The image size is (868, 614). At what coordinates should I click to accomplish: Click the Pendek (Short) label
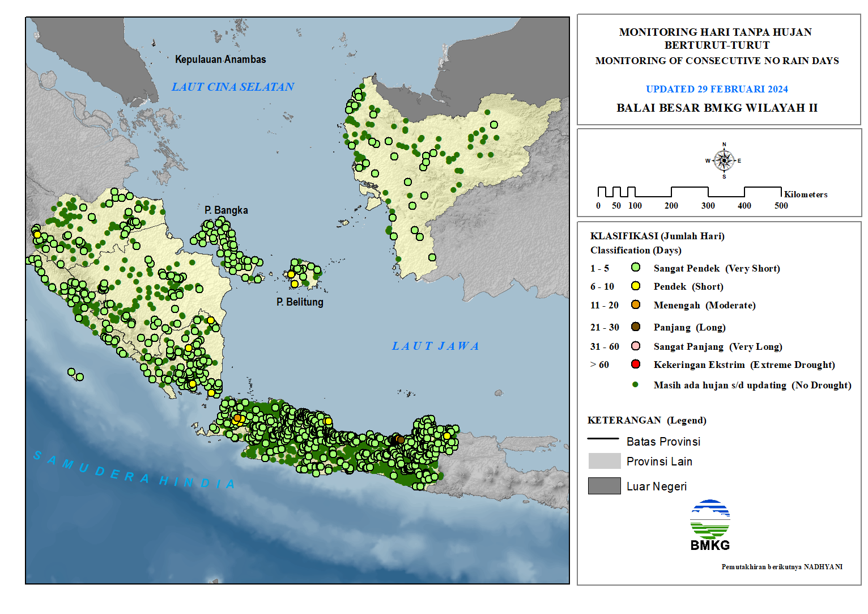pyautogui.click(x=688, y=286)
